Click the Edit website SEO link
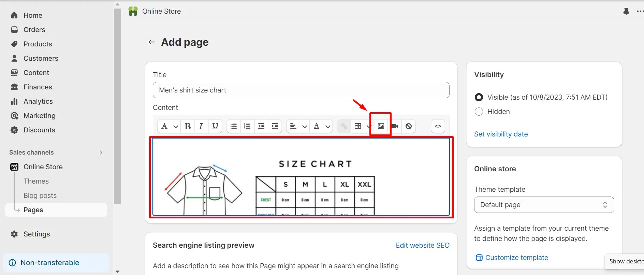644x275 pixels. tap(423, 245)
